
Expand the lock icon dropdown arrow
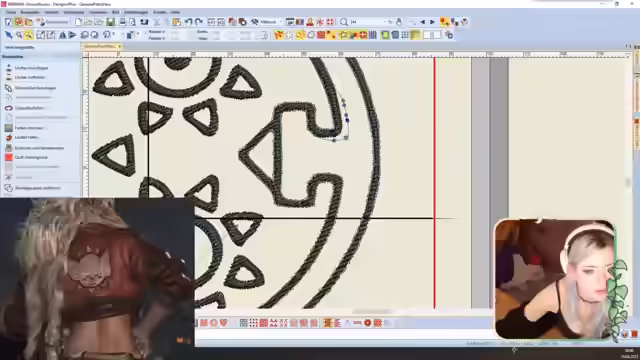pos(138,34)
